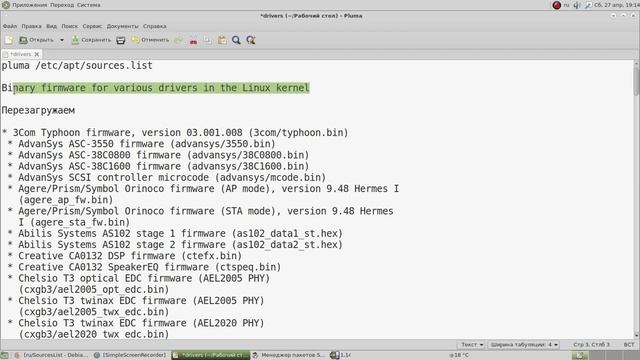Click the 'Abilis Systems AS102 stage 1' line

(175, 233)
